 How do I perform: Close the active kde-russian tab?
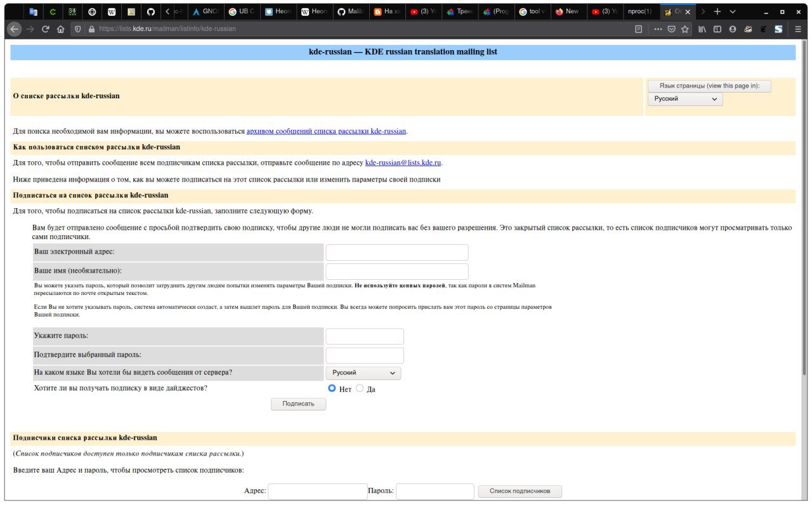point(688,11)
